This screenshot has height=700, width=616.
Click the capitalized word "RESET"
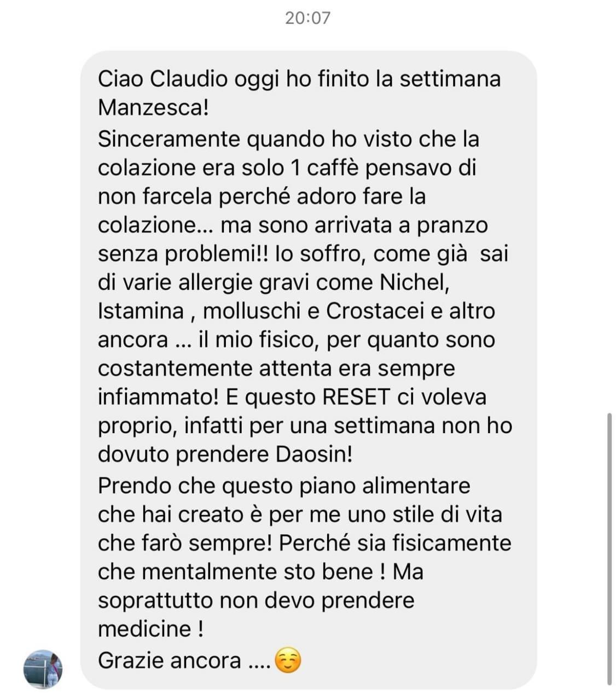pyautogui.click(x=356, y=397)
